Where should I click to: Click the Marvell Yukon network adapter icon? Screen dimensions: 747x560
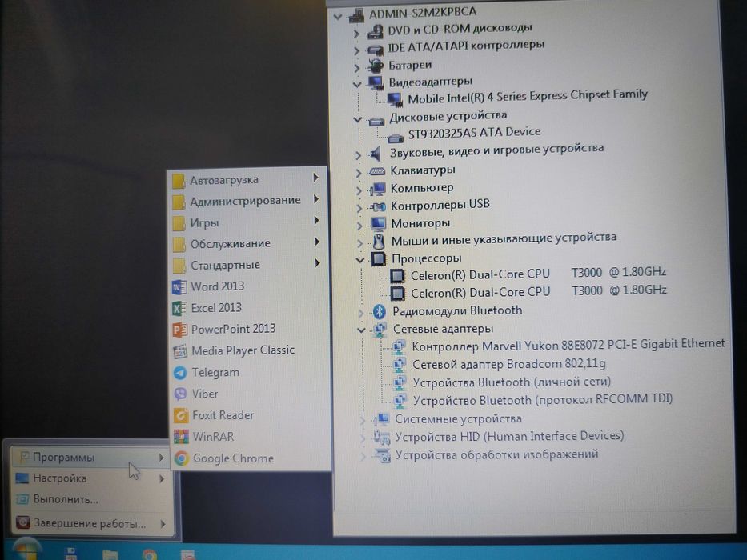[398, 346]
